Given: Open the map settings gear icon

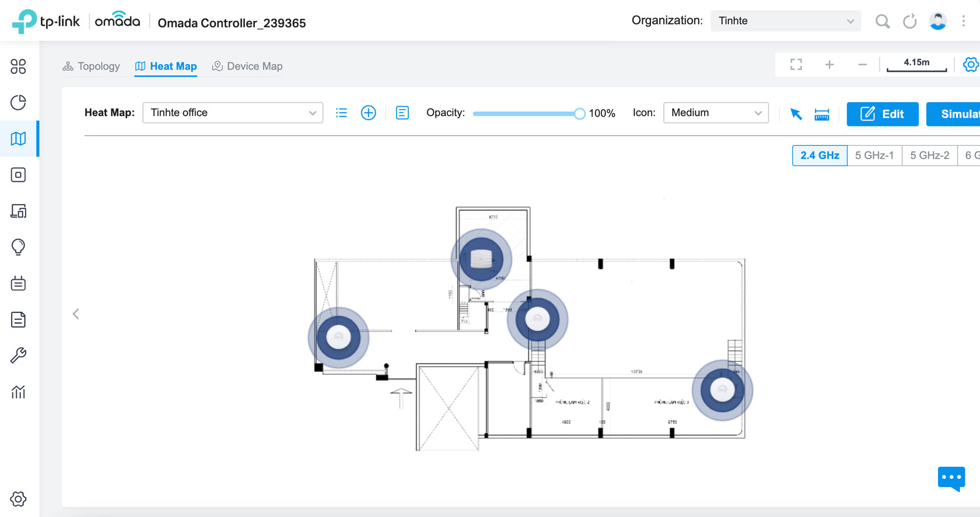Looking at the screenshot, I should [x=971, y=64].
